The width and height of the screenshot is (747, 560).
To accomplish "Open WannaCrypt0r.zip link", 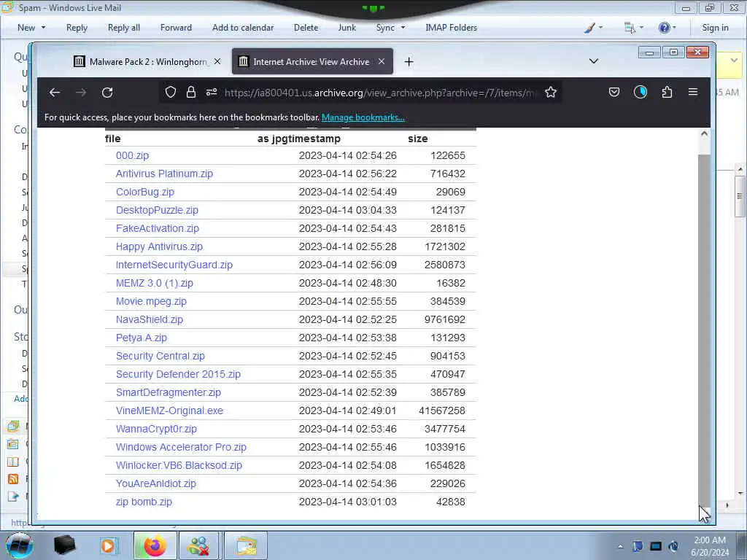I will 156,429.
